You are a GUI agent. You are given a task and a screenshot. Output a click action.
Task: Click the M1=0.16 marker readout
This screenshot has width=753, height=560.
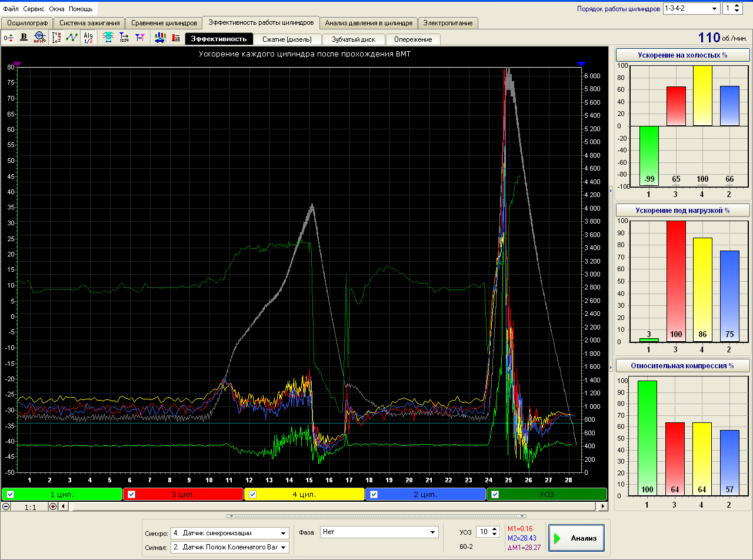[x=521, y=529]
